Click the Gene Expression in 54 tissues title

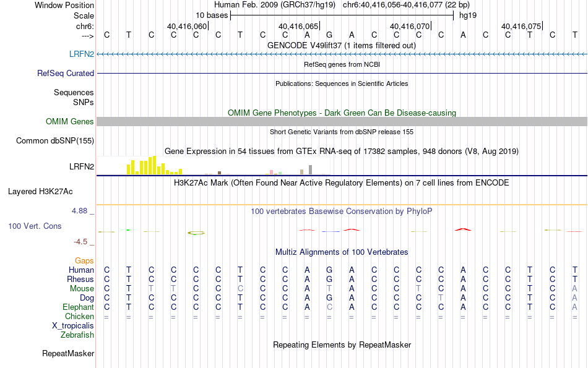[x=342, y=151]
